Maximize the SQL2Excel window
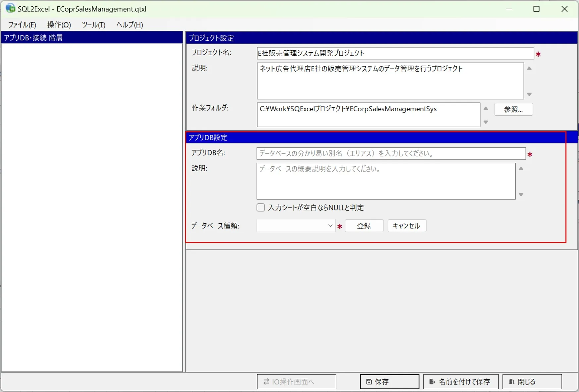 [x=537, y=9]
